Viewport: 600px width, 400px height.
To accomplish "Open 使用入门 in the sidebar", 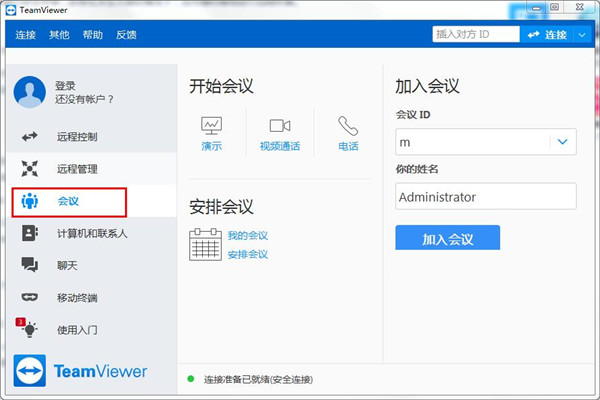I will [91, 330].
